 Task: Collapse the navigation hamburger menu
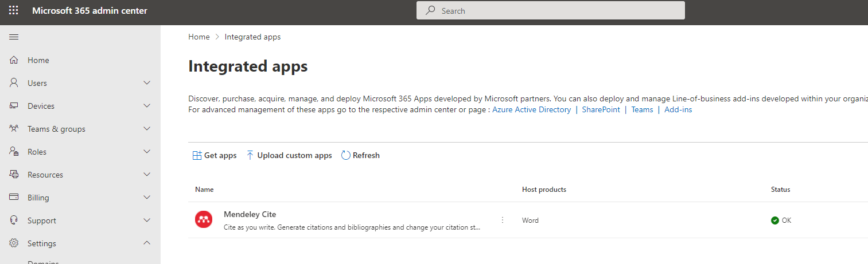click(x=14, y=37)
